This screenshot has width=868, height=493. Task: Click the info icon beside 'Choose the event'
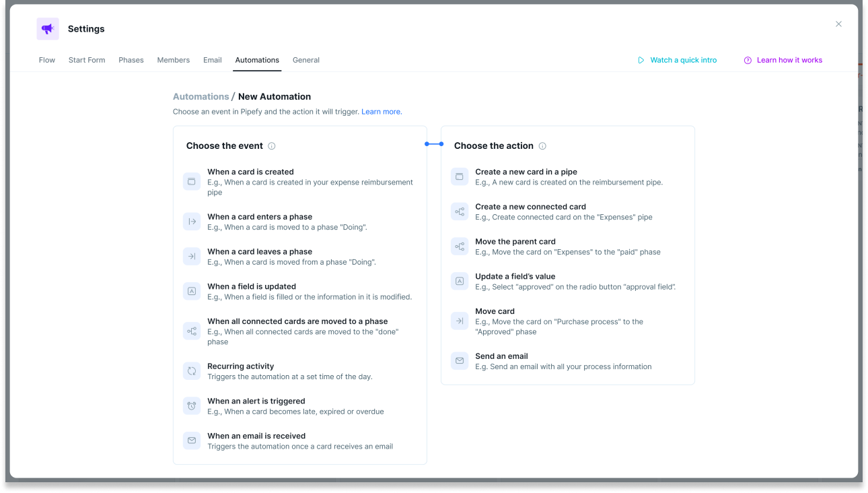pyautogui.click(x=272, y=146)
